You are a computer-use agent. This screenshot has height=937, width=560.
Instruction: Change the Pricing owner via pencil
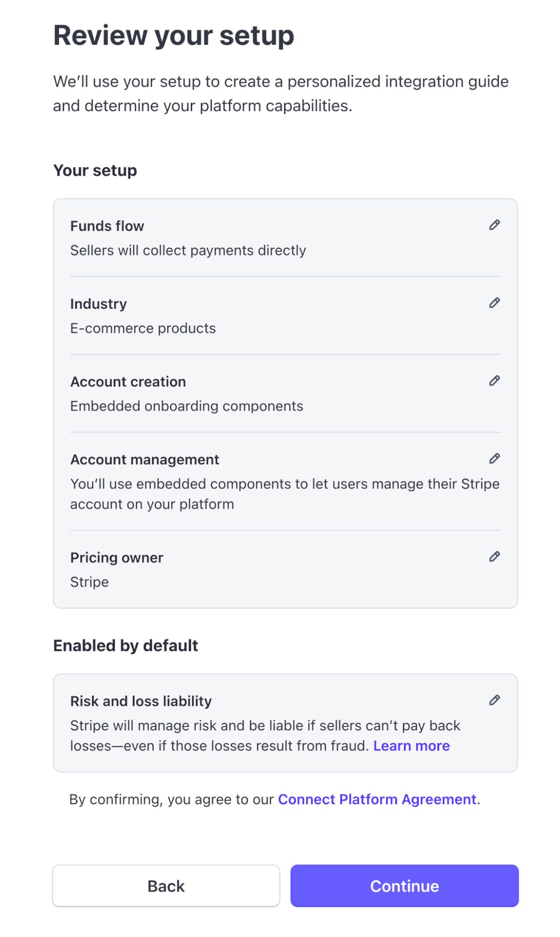click(494, 556)
